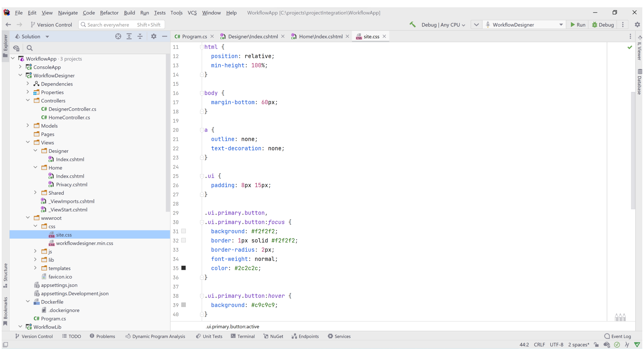This screenshot has height=356, width=644.
Task: Select workflowdesigner.min.css in the tree
Action: coord(85,243)
